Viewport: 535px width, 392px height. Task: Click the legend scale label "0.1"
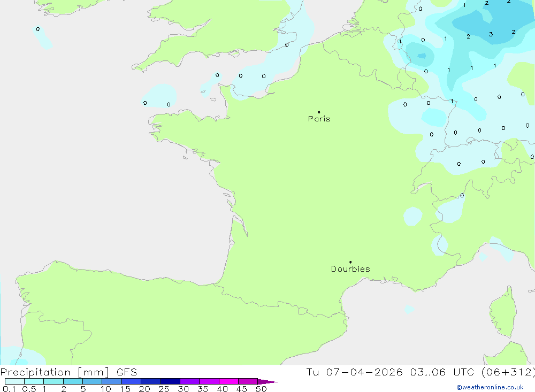[x=9, y=389]
